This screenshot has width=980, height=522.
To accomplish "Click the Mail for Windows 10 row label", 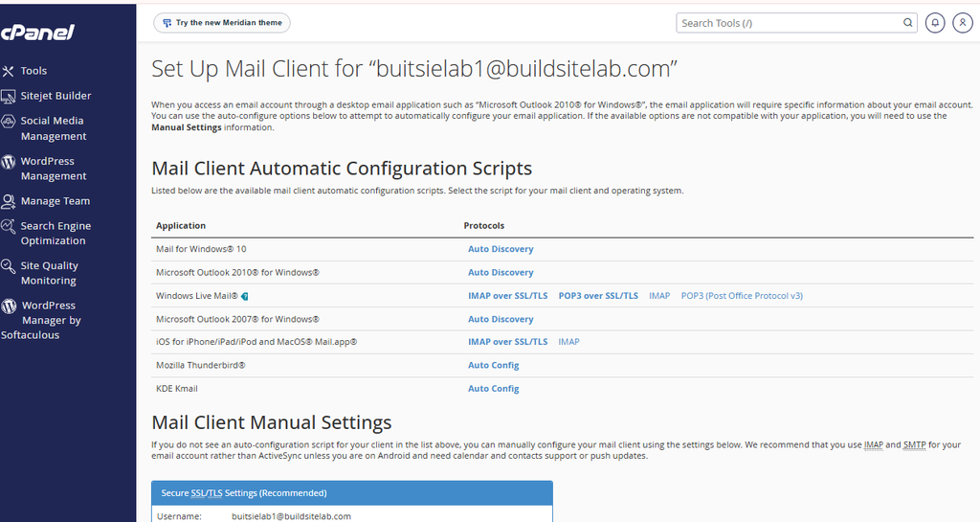I will tap(201, 249).
